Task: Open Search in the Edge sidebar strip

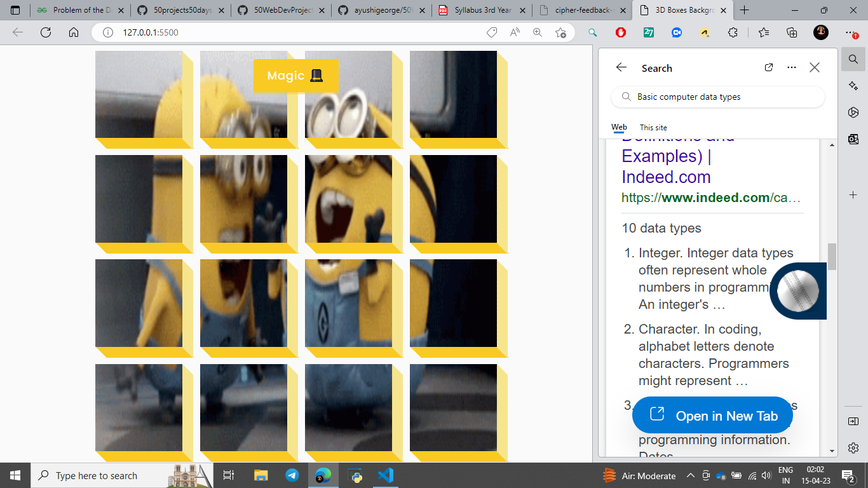Action: click(x=853, y=59)
